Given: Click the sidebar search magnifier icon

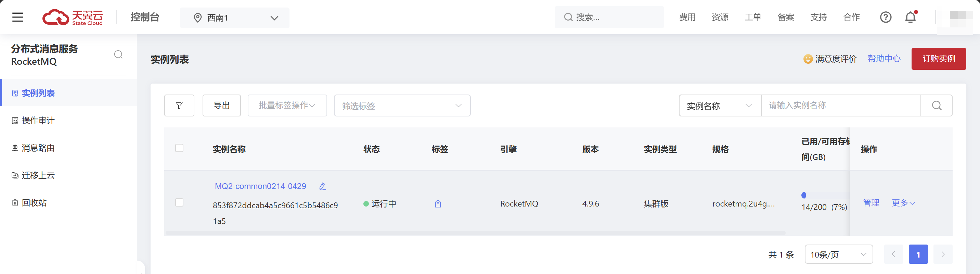Looking at the screenshot, I should 118,54.
